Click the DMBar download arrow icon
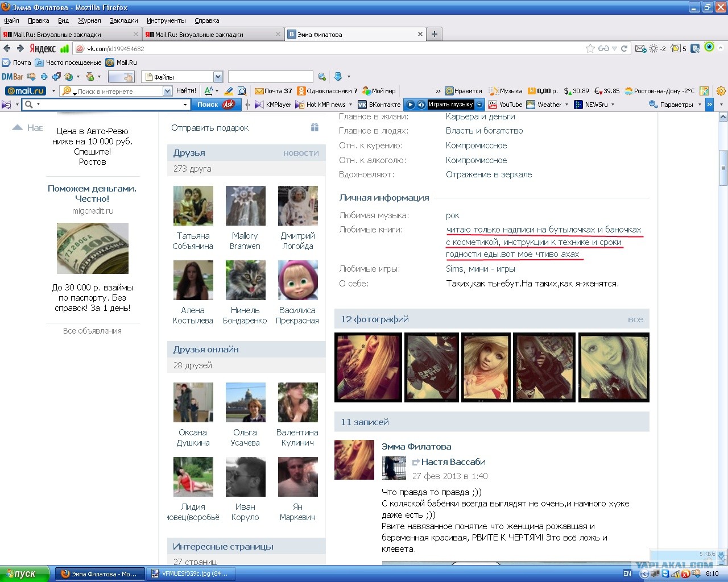Screen dimensions: 728x582 pyautogui.click(x=338, y=77)
